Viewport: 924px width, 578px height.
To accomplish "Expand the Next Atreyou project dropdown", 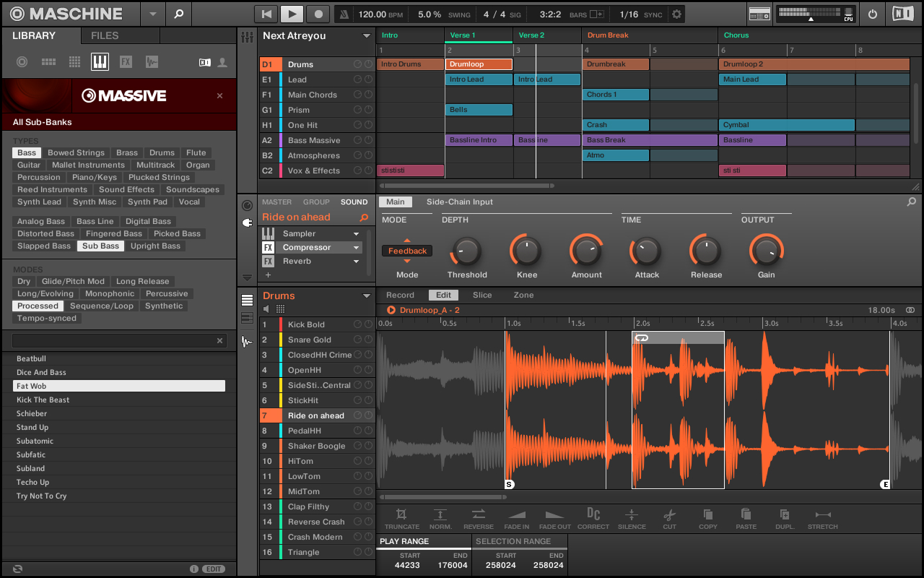I will [x=365, y=35].
